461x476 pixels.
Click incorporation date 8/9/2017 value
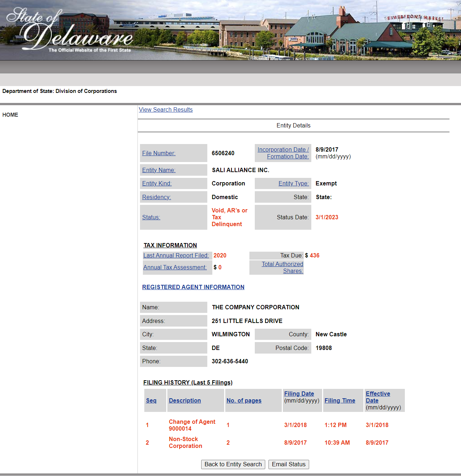click(327, 149)
